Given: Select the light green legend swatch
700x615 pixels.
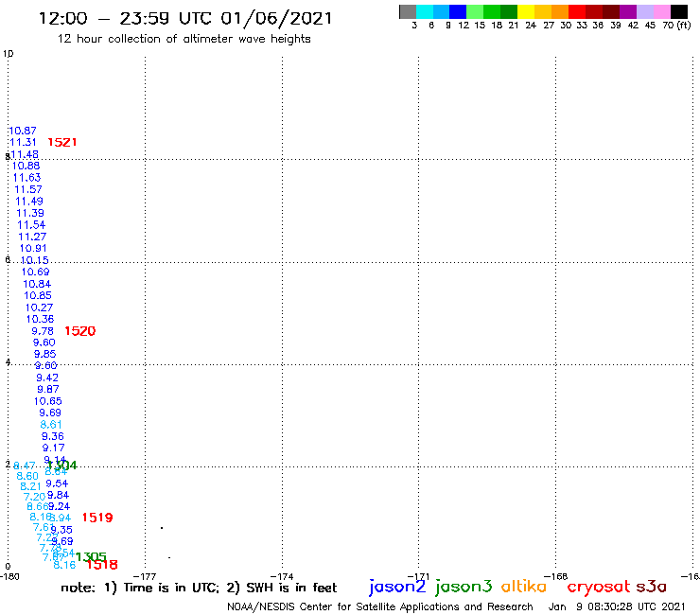Looking at the screenshot, I should tap(475, 11).
